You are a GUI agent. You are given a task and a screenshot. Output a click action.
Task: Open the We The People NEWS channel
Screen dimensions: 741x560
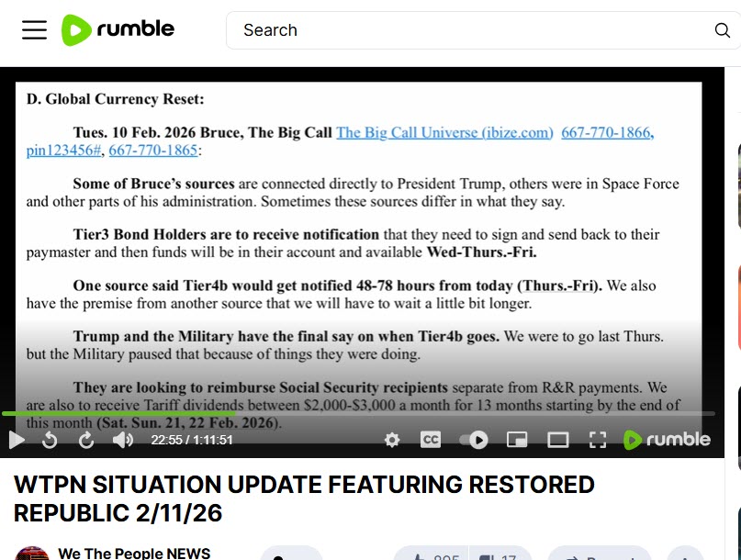[134, 553]
